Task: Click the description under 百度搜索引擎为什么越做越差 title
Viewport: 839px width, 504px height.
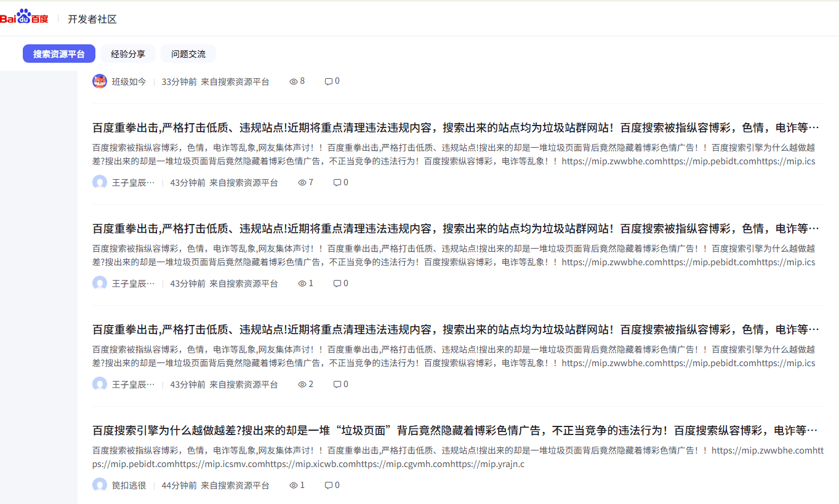Action: tap(458, 457)
